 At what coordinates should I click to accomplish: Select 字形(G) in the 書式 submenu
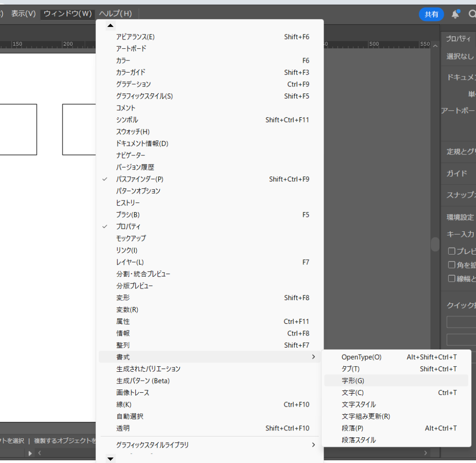(x=353, y=381)
